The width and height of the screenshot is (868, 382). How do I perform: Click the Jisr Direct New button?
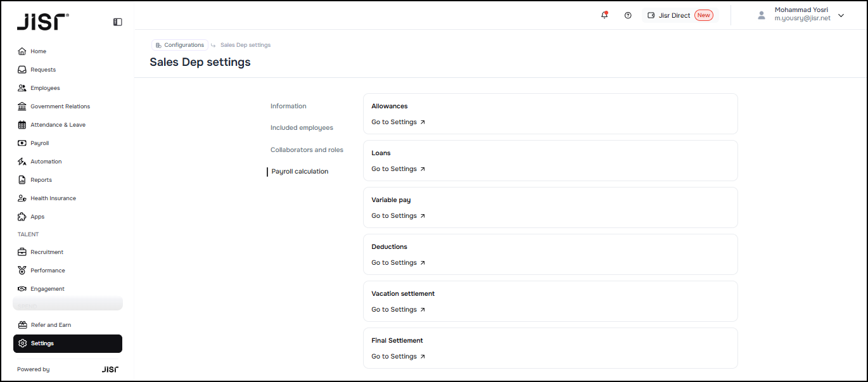pos(680,15)
